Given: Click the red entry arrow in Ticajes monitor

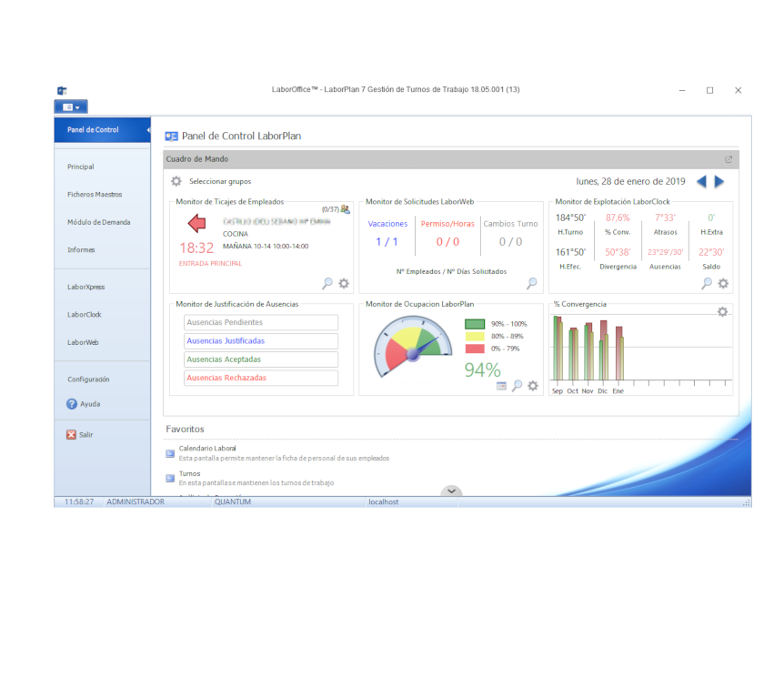Looking at the screenshot, I should point(197,223).
